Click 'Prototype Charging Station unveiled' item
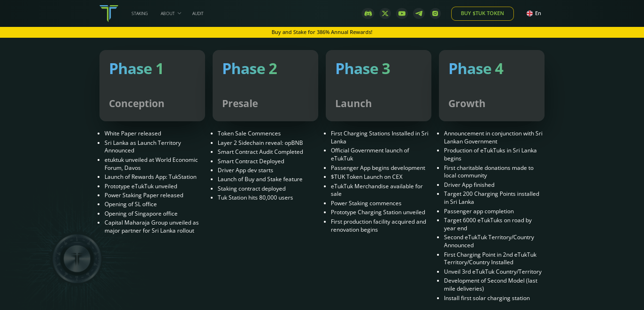 pyautogui.click(x=378, y=212)
